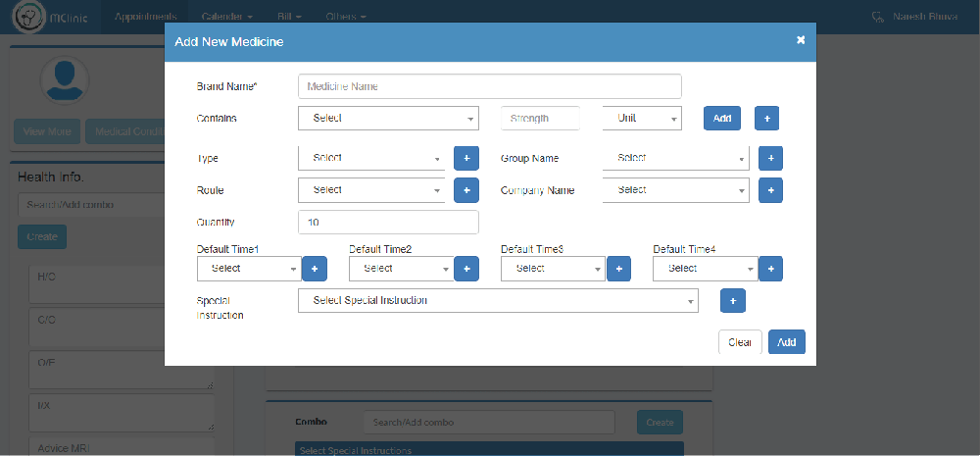980x456 pixels.
Task: Open the Calender menu
Action: point(227,17)
